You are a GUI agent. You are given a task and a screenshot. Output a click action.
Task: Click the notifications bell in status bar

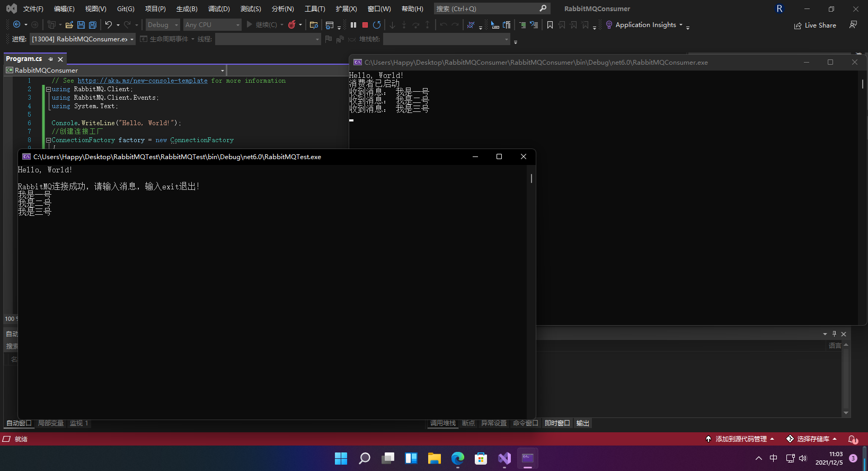click(x=853, y=439)
